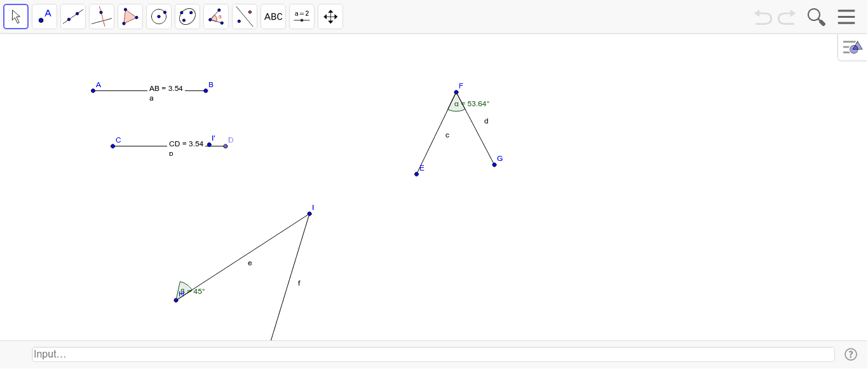Screen dimensions: 868x369
Task: Click the Redo arrow
Action: point(786,17)
